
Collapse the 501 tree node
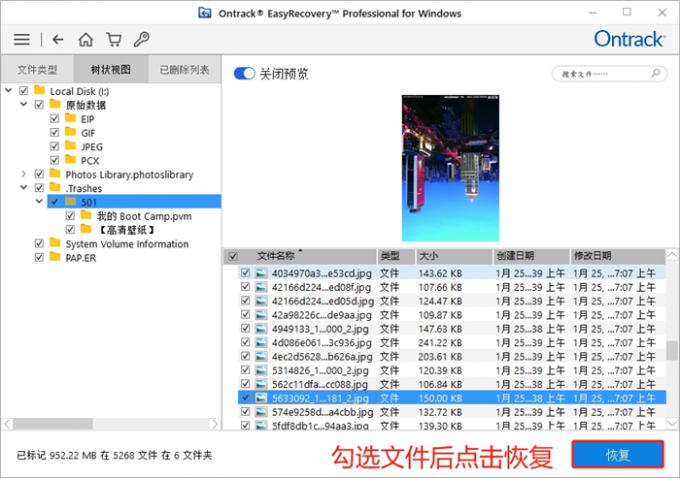[39, 201]
